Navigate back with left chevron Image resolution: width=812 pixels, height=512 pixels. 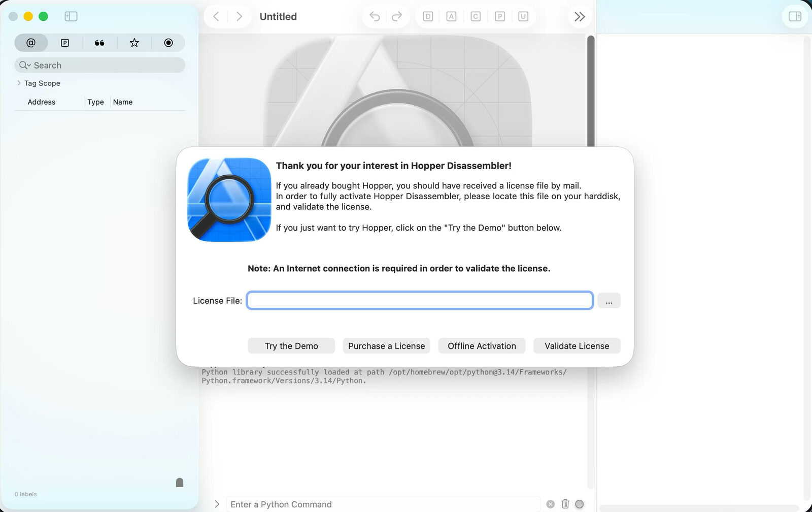pos(216,17)
